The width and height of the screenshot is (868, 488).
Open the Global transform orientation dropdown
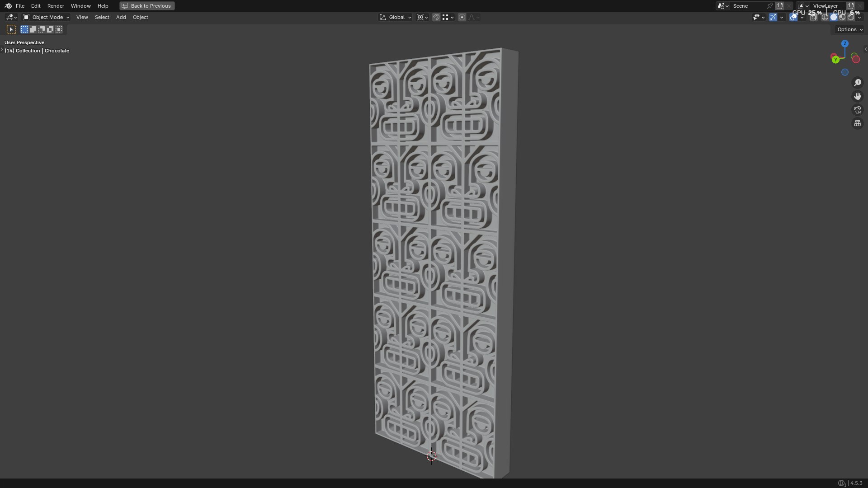396,17
